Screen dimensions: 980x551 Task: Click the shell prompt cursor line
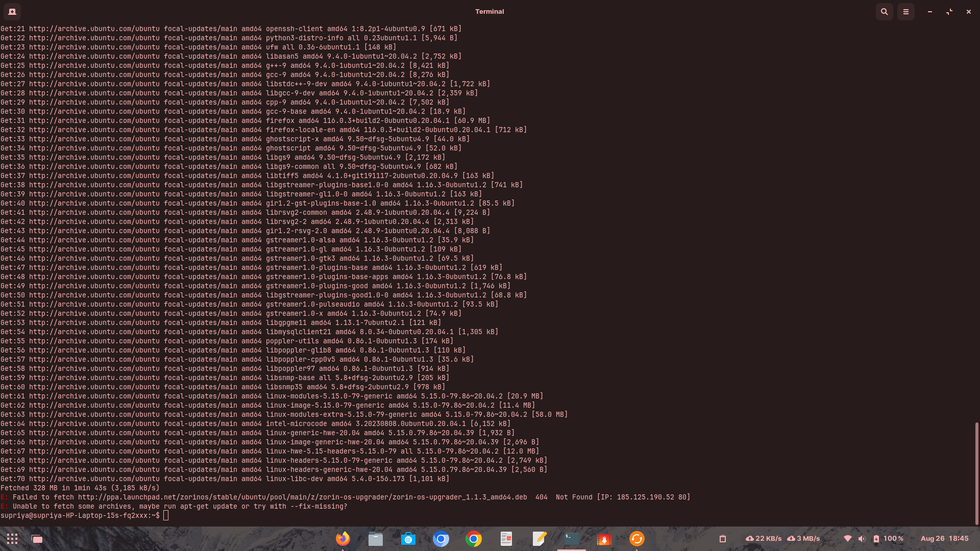pyautogui.click(x=84, y=516)
